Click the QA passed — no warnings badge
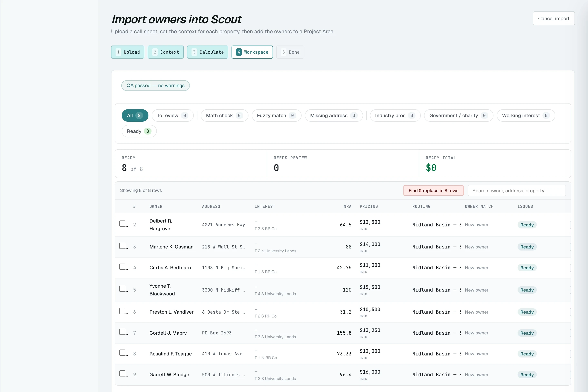This screenshot has width=588, height=392. click(155, 86)
